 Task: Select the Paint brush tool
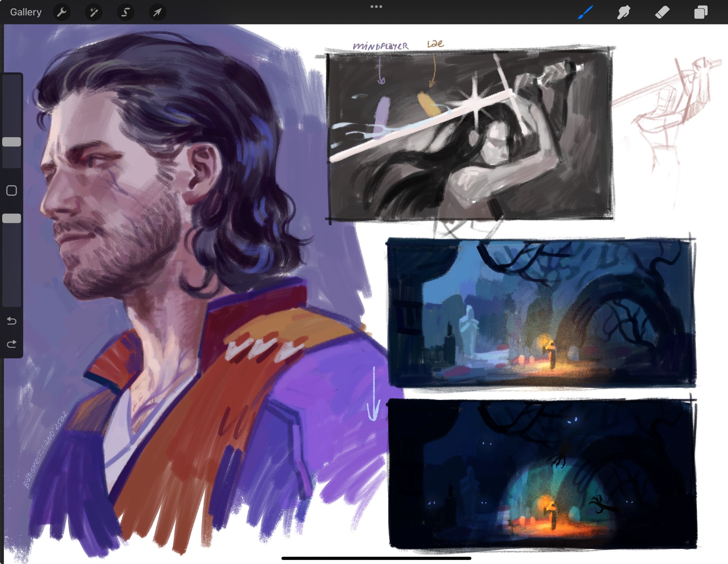coord(585,12)
